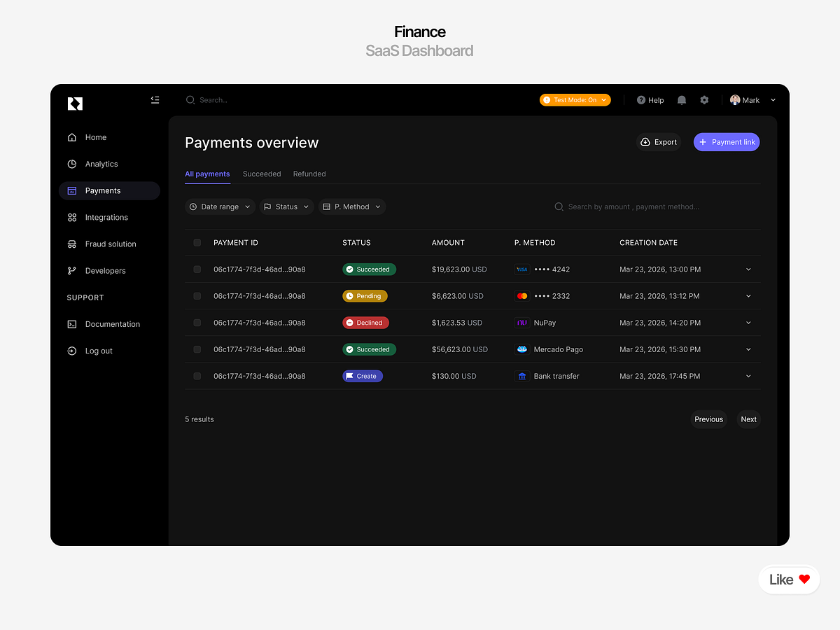Go to Home in sidebar
The image size is (840, 630).
[x=110, y=137]
